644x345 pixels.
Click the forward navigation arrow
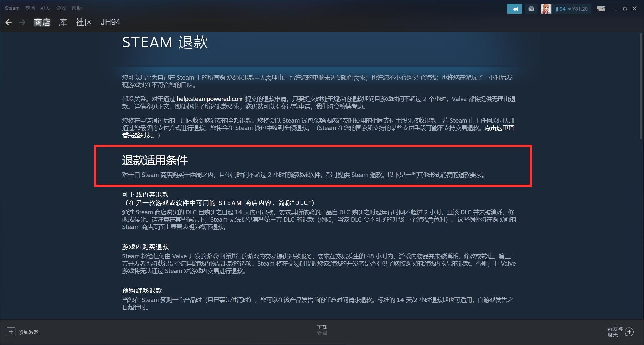pos(22,22)
